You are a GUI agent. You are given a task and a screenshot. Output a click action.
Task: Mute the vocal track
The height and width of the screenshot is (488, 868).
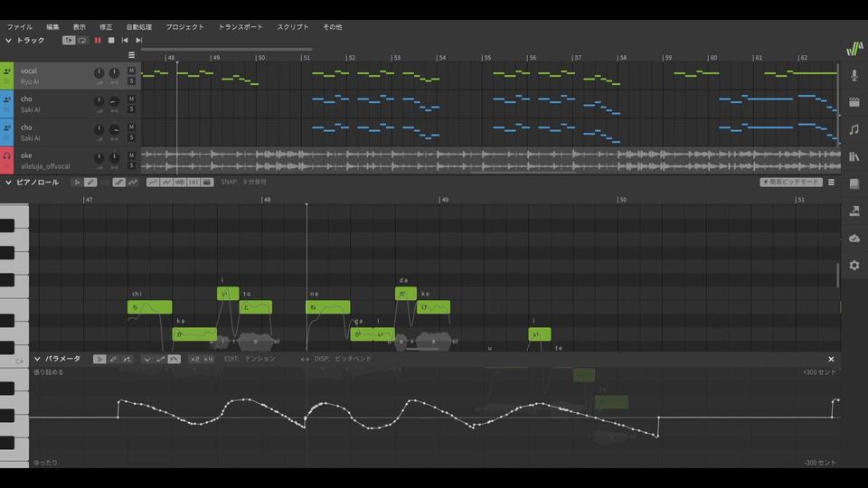pyautogui.click(x=131, y=70)
